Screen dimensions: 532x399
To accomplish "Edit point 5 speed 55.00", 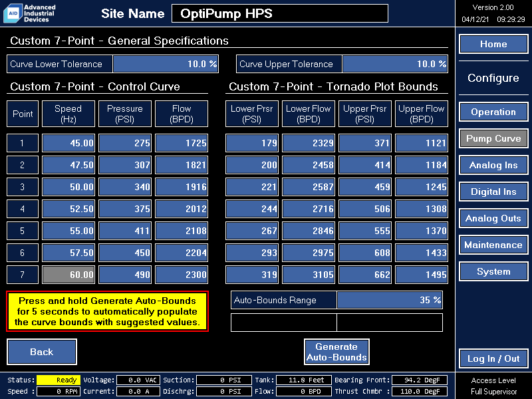I will 68,231.
